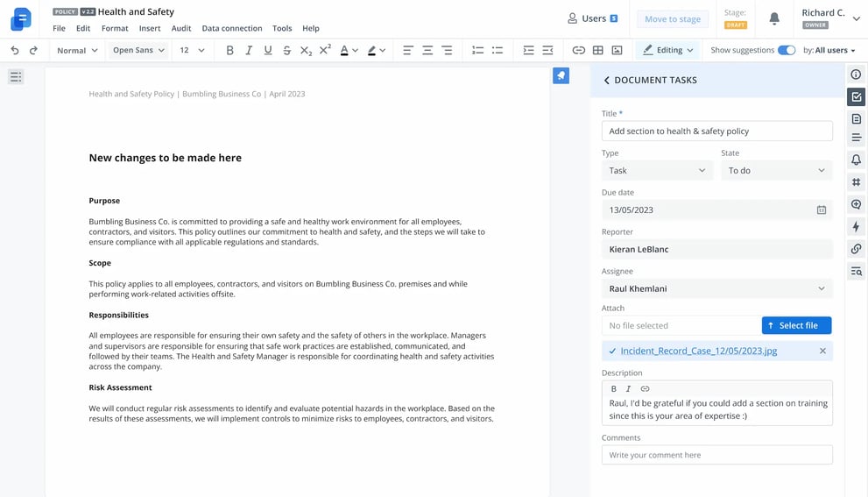This screenshot has width=868, height=497.
Task: Insert hyperlink from main toolbar
Action: pos(578,51)
